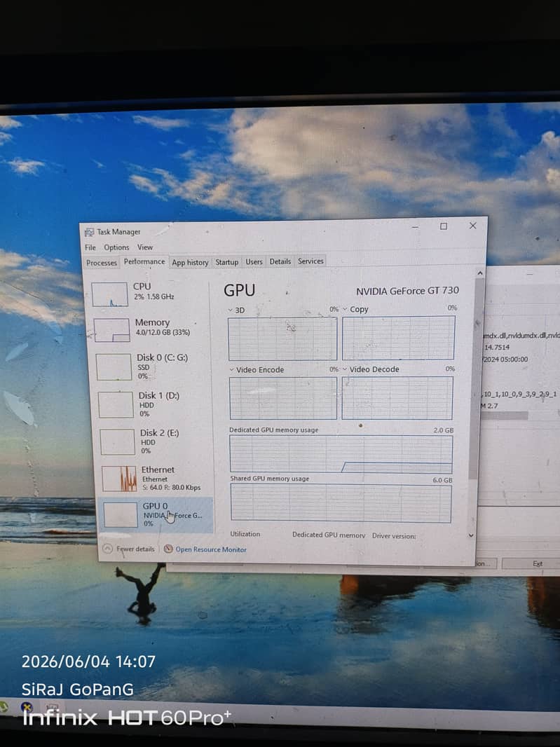Click the Shared GPU memory usage graph
Image resolution: width=560 pixels, height=747 pixels.
click(x=341, y=503)
